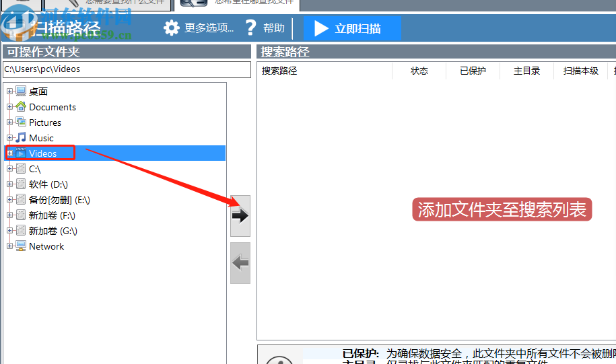Click the G:\ drive icon
The height and width of the screenshot is (364, 616).
click(21, 231)
